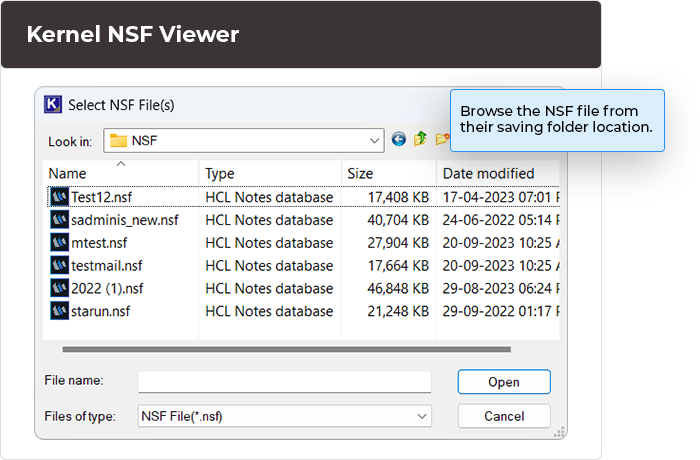Click the 46,848 KB size cell
The image size is (700, 460).
point(398,288)
